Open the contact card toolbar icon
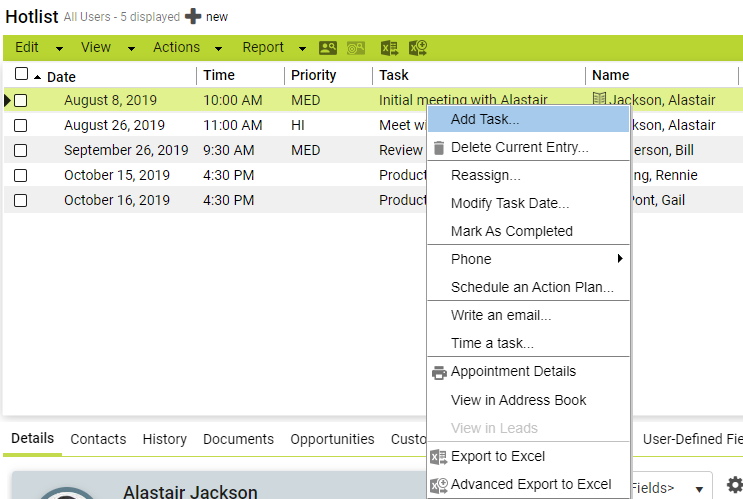Screen dimensions: 743x499 327,48
